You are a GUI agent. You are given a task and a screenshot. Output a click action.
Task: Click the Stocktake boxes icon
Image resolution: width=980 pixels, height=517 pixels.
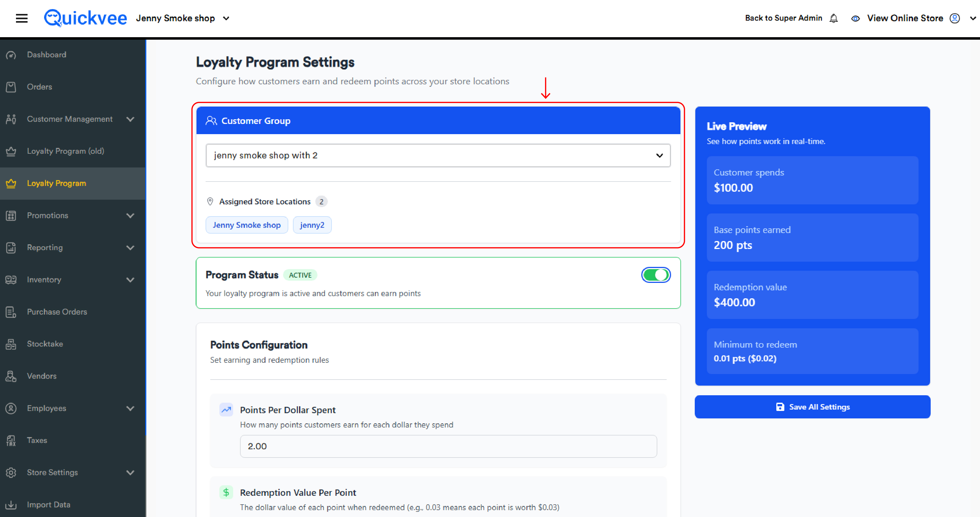coord(11,344)
